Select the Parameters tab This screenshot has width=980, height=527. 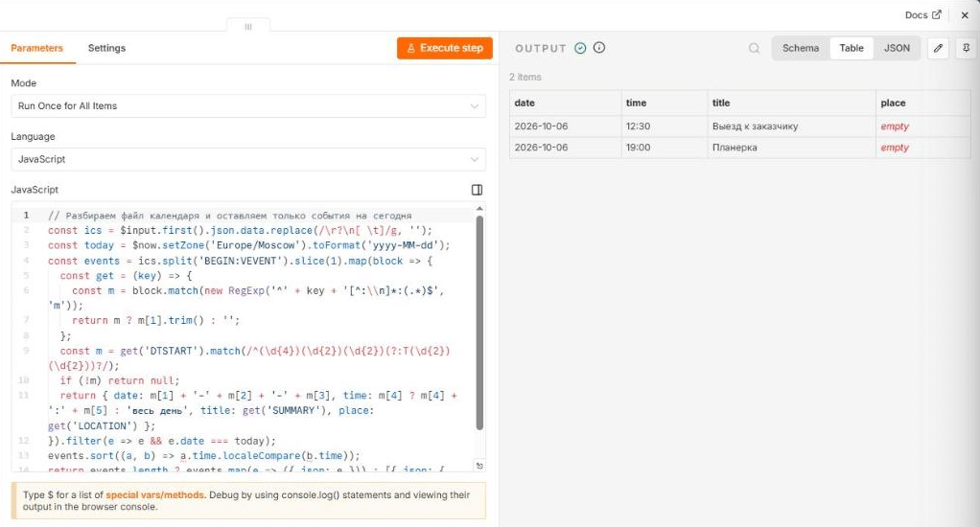pyautogui.click(x=36, y=48)
